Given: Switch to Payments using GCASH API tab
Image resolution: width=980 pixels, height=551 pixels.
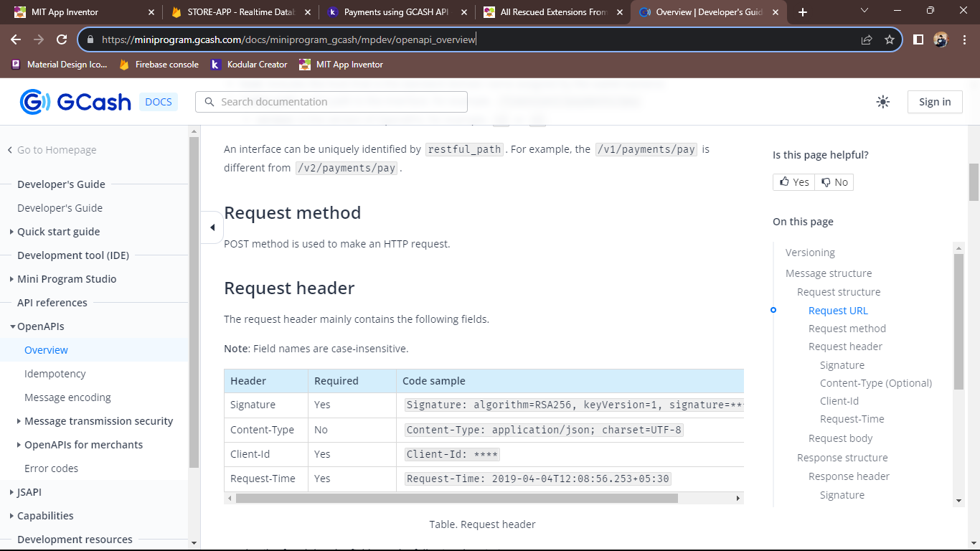Looking at the screenshot, I should click(x=395, y=12).
